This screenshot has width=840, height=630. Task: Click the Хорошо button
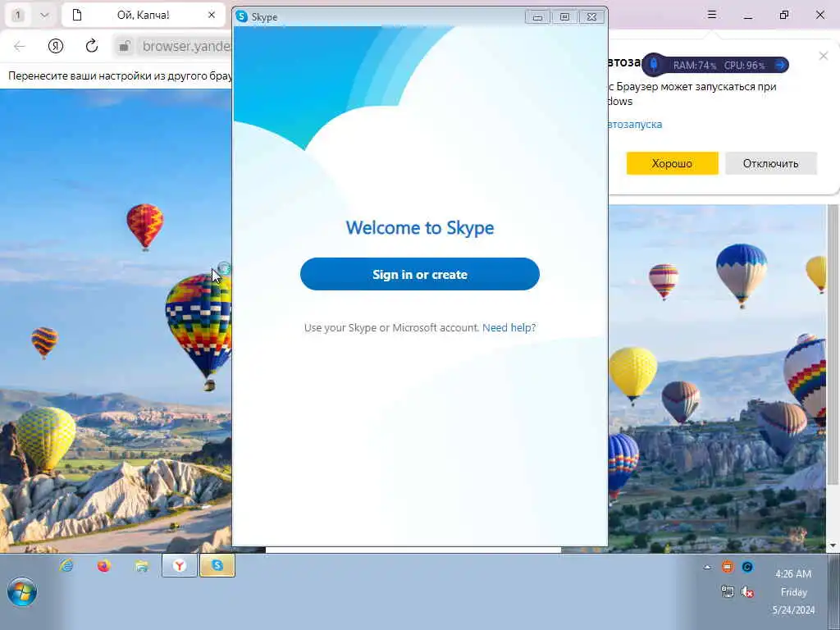point(672,163)
